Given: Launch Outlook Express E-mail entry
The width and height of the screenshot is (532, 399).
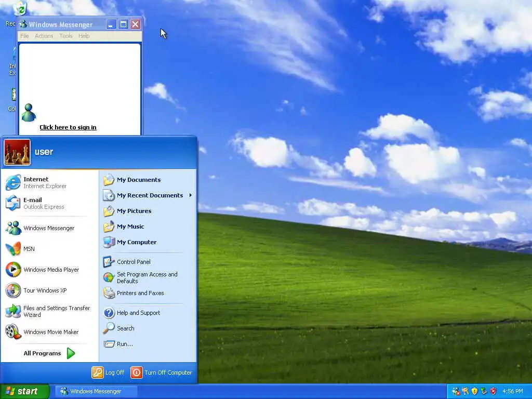Looking at the screenshot, I should (49, 203).
